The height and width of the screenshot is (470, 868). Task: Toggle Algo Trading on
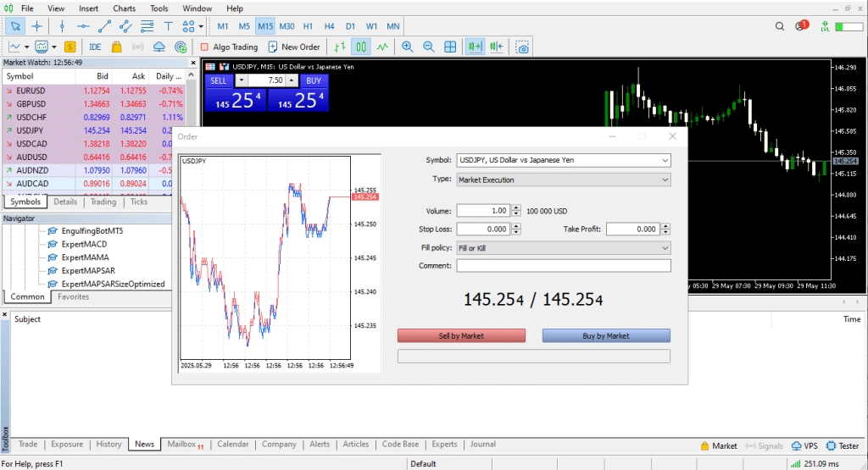229,47
